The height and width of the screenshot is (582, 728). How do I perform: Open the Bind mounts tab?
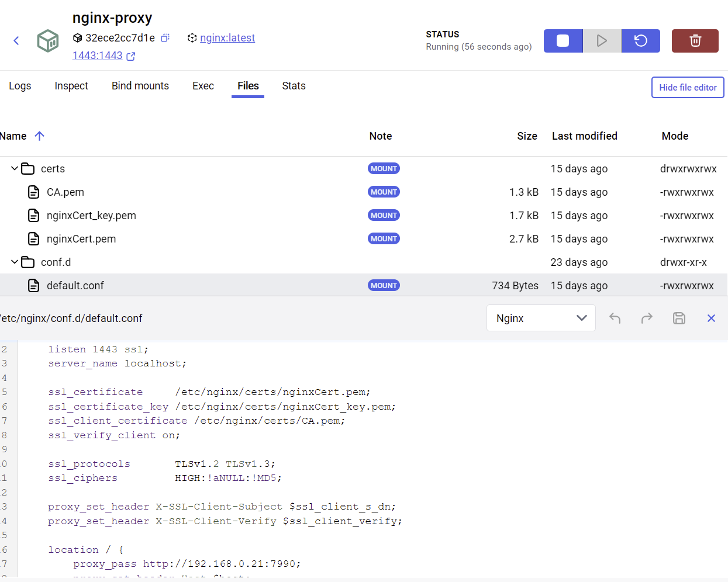tap(140, 86)
